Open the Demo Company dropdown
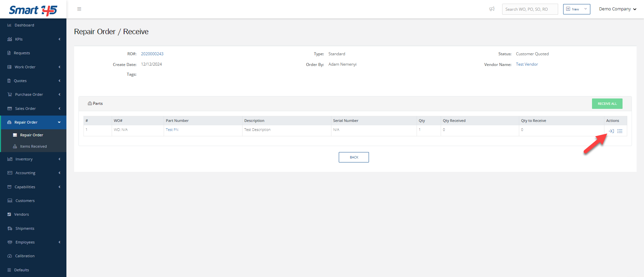Image resolution: width=644 pixels, height=277 pixels. pyautogui.click(x=618, y=9)
